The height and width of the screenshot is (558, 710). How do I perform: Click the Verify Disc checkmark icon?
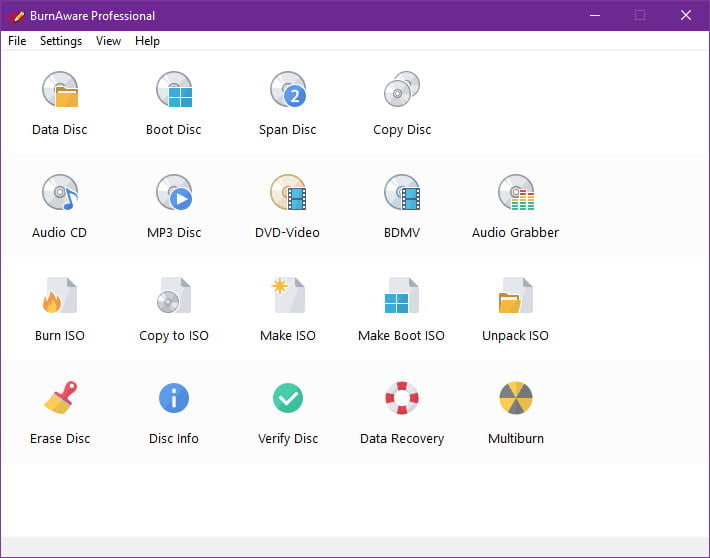[x=288, y=398]
